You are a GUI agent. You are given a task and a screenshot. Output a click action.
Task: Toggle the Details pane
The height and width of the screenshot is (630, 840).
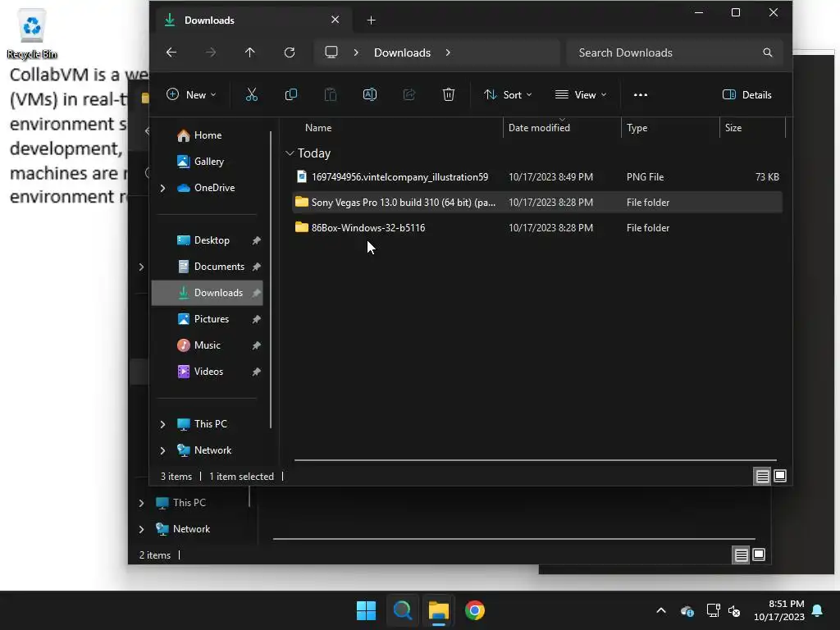coord(746,95)
